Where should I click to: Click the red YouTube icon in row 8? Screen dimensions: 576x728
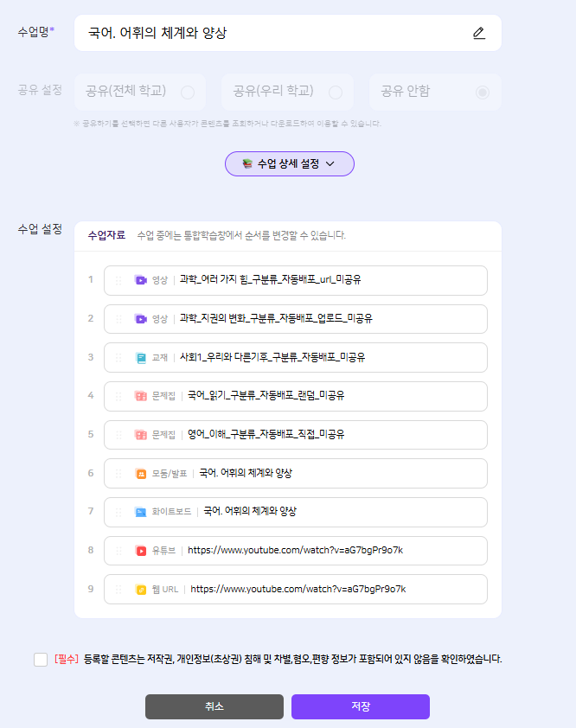coord(140,551)
